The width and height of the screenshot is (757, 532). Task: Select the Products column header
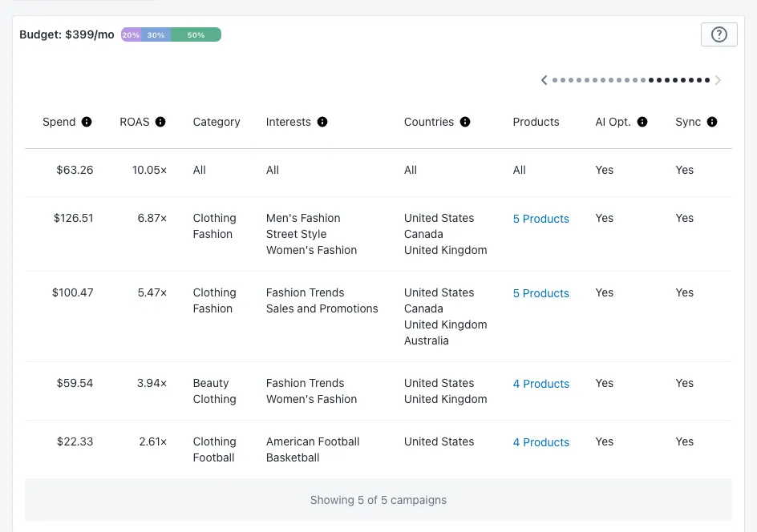[536, 122]
